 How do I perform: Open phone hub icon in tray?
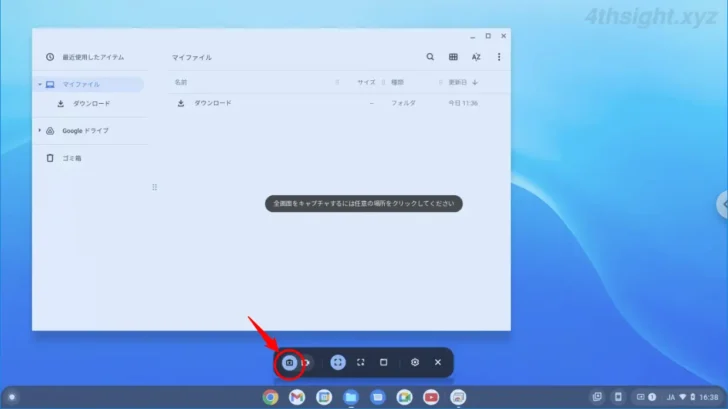click(618, 397)
